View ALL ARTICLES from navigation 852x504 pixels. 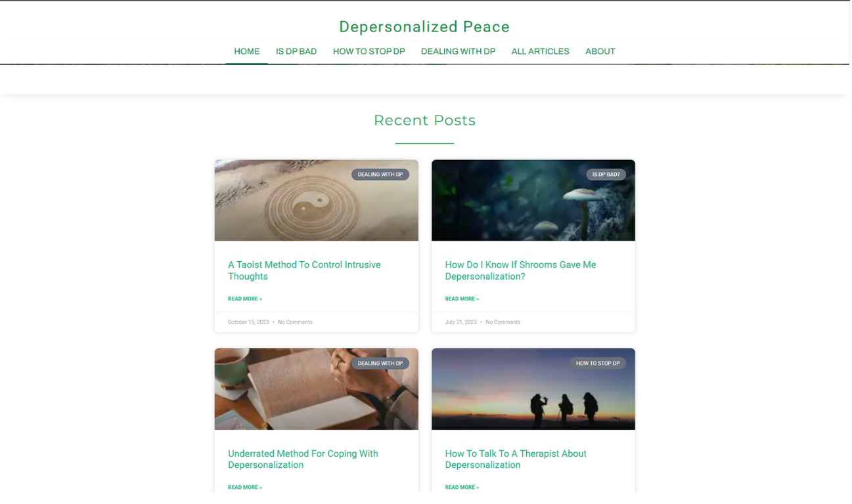tap(541, 51)
